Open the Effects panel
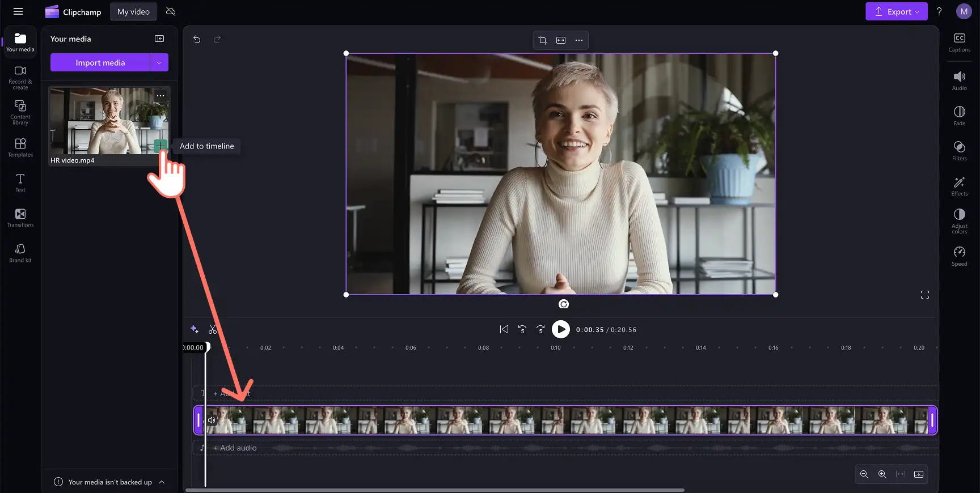The width and height of the screenshot is (980, 493). (960, 186)
